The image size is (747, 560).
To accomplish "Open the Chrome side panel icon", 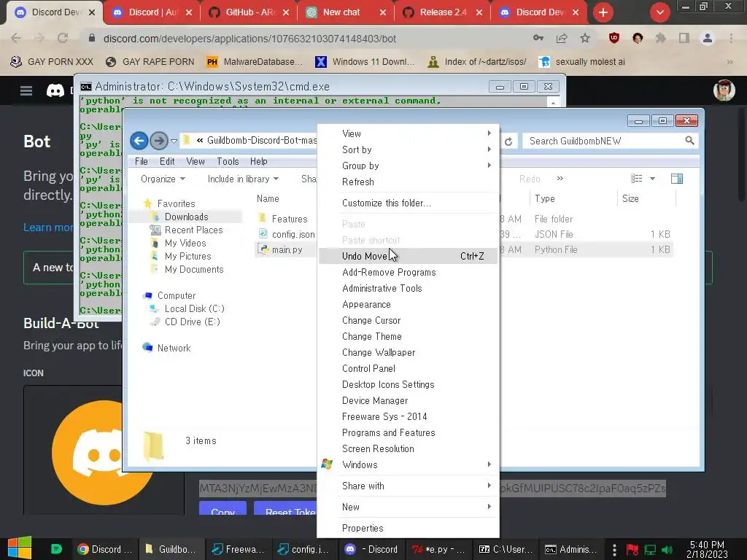I will [x=684, y=38].
